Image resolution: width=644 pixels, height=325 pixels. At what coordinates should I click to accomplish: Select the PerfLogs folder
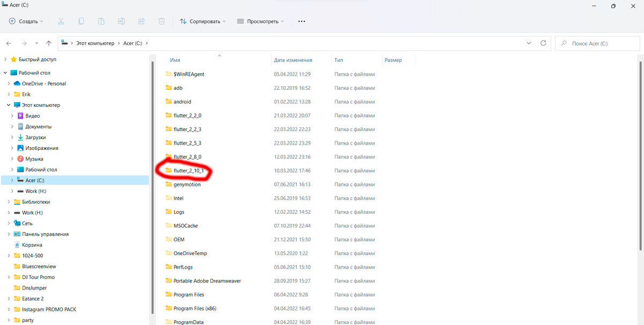click(x=183, y=267)
